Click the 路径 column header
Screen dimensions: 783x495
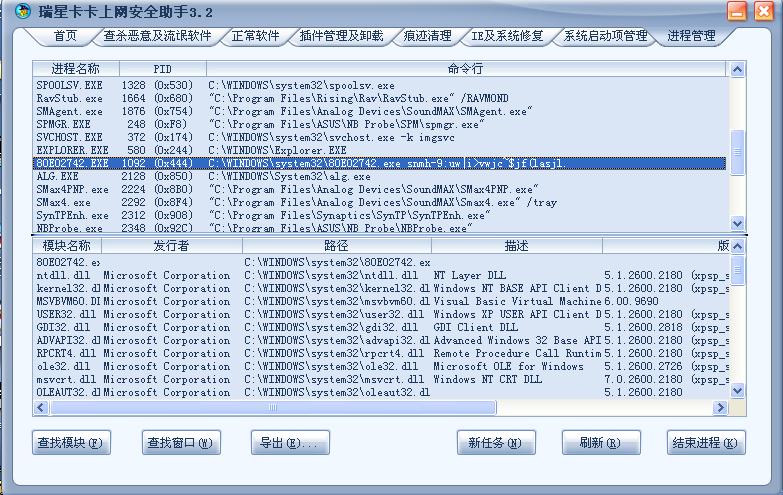click(x=337, y=246)
